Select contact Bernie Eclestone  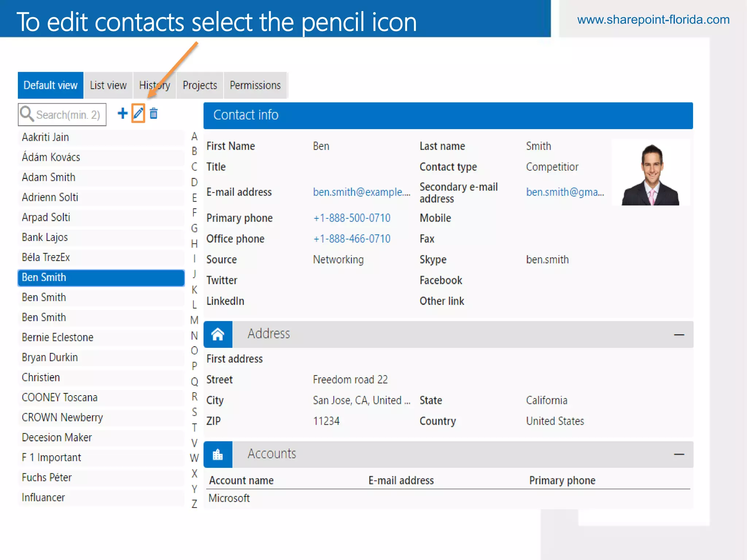[101, 338]
